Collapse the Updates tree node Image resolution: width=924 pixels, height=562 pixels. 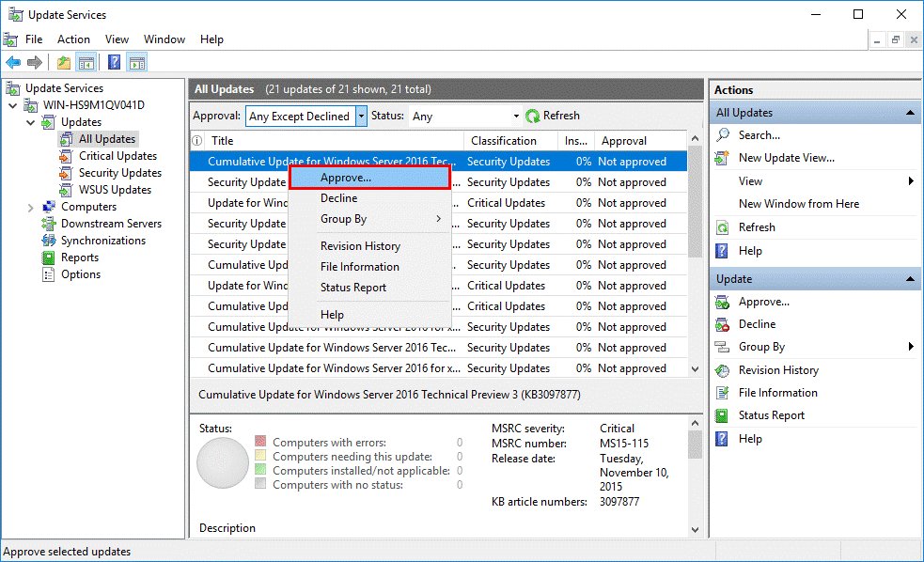pyautogui.click(x=31, y=122)
